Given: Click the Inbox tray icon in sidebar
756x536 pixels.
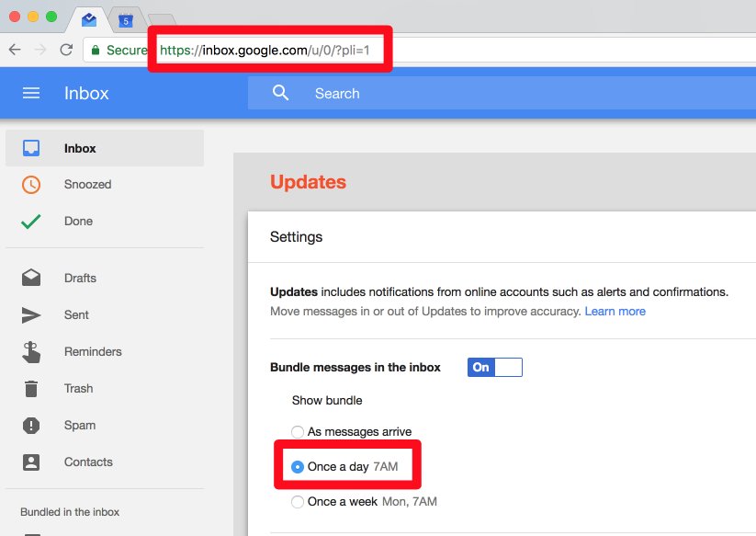Looking at the screenshot, I should click(x=31, y=148).
